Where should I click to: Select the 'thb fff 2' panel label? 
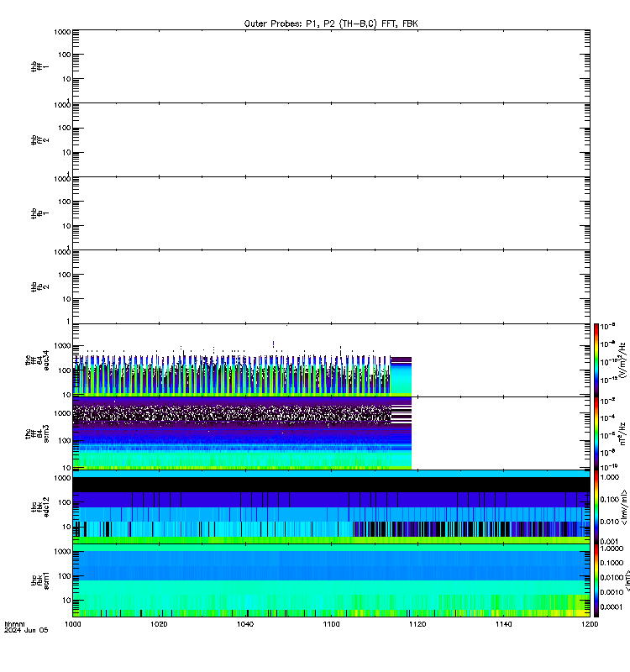click(39, 139)
